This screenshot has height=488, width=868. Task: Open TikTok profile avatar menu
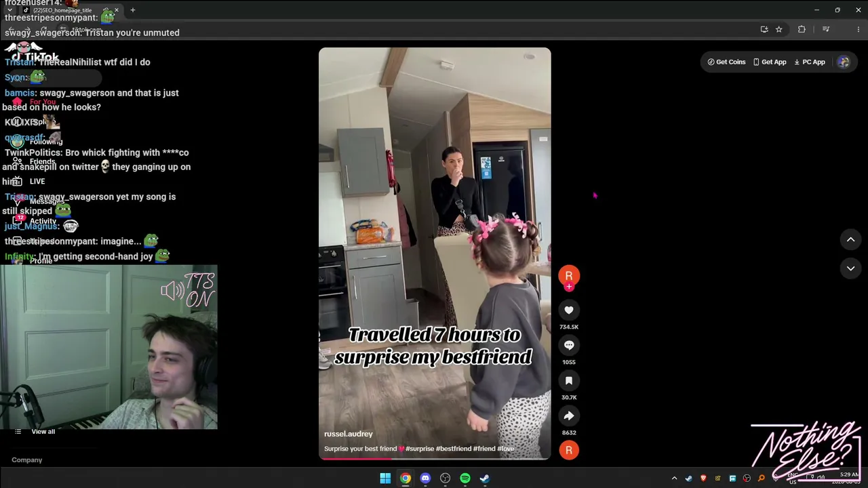844,62
